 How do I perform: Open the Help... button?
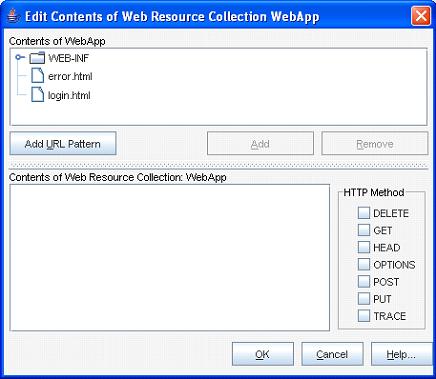(x=402, y=354)
